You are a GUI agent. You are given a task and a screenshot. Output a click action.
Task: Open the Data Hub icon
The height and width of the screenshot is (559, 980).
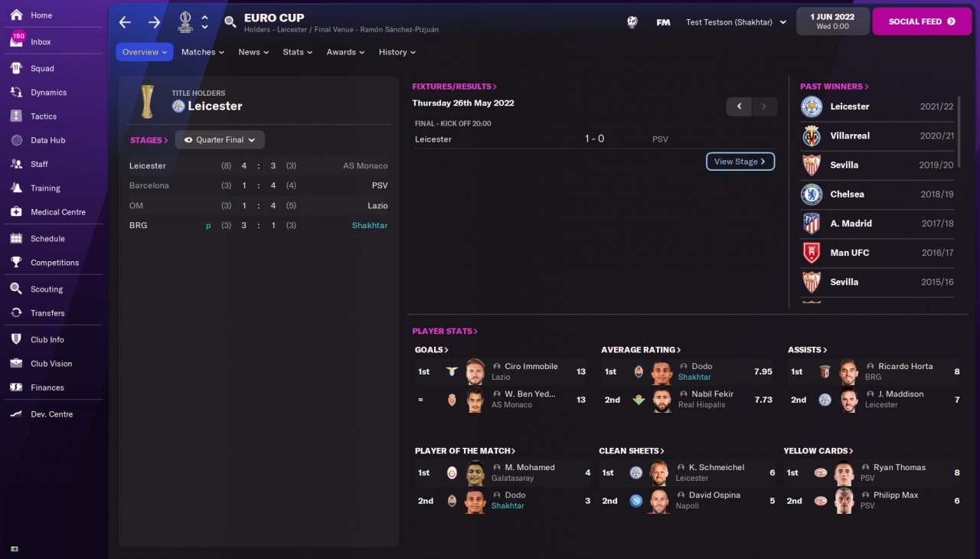pyautogui.click(x=16, y=140)
